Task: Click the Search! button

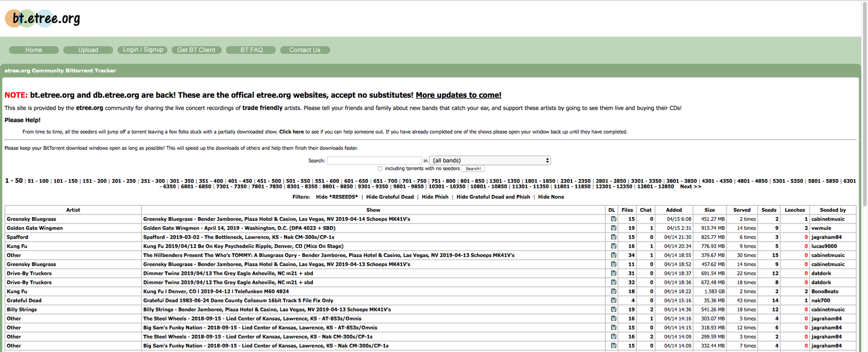Action: pyautogui.click(x=473, y=169)
